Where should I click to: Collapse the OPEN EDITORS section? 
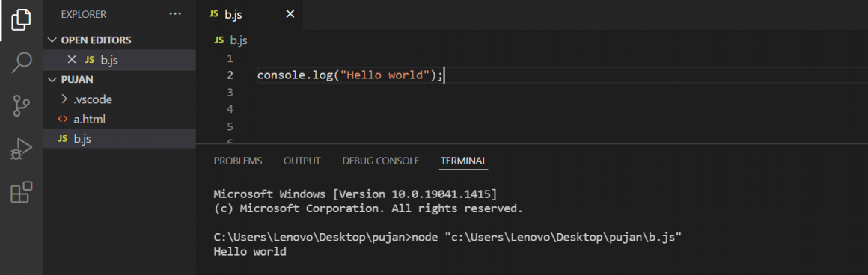pos(52,40)
